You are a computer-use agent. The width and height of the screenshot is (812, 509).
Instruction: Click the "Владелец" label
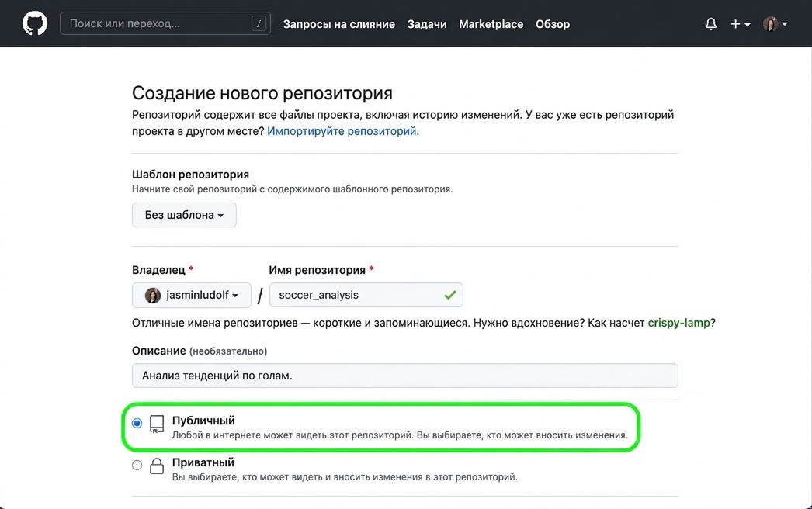[158, 270]
